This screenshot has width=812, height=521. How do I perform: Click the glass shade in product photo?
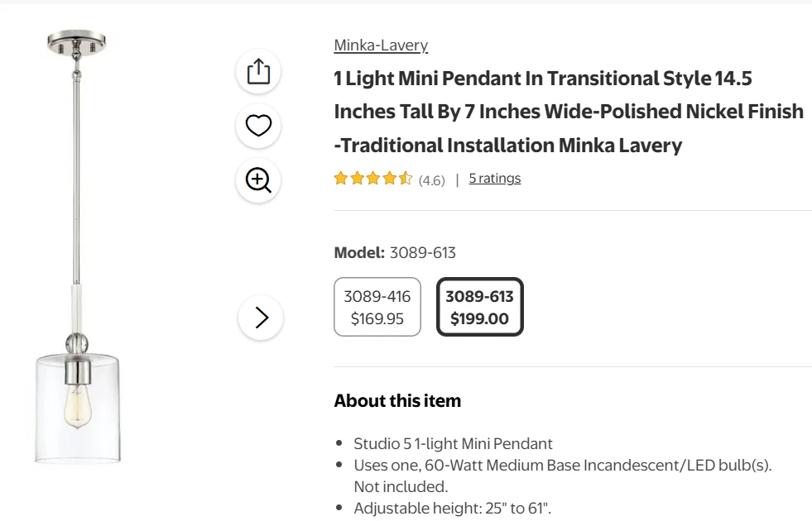(79, 409)
